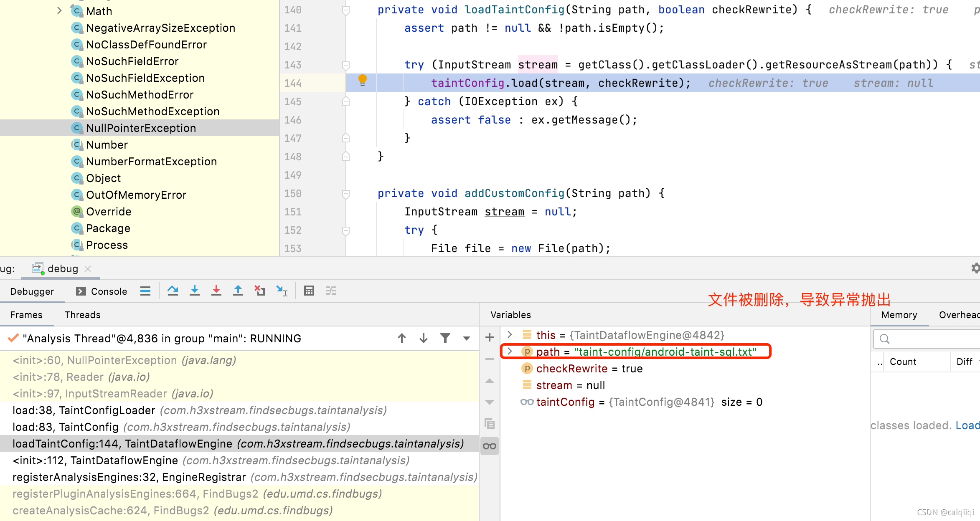Click the Drop Frame icon
Viewport: 980px width, 521px height.
click(260, 291)
